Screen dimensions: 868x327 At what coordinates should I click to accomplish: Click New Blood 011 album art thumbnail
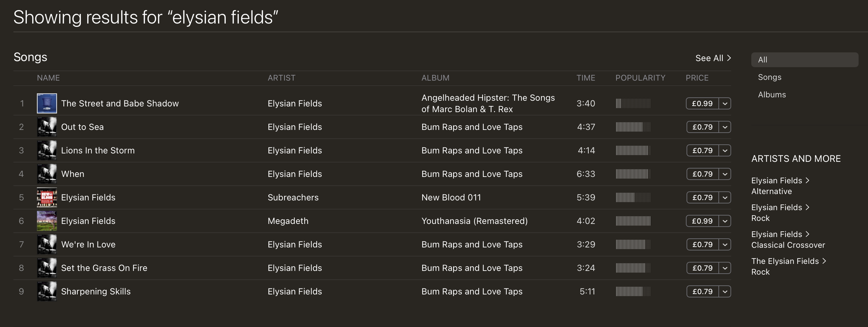click(47, 197)
